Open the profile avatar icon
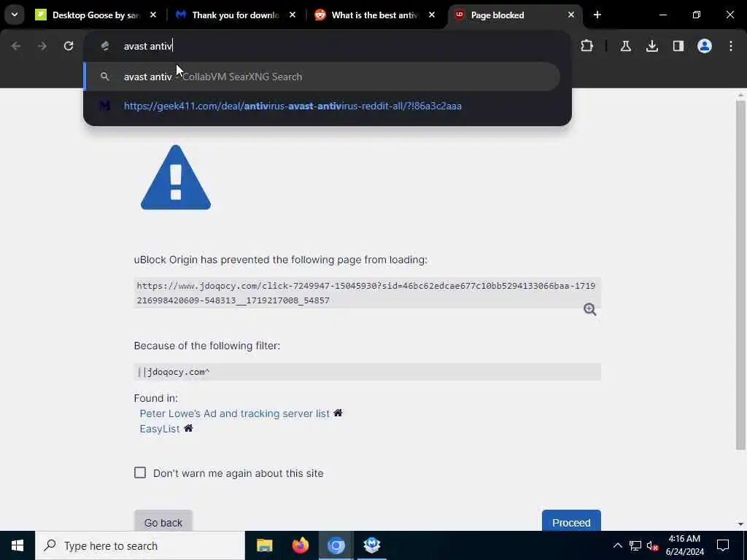This screenshot has width=747, height=560. click(705, 46)
